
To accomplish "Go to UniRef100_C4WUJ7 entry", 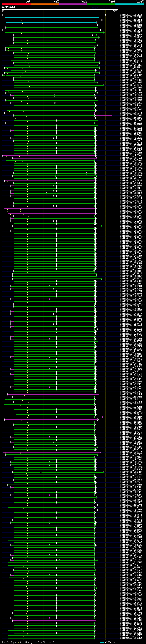I will click(131, 336).
